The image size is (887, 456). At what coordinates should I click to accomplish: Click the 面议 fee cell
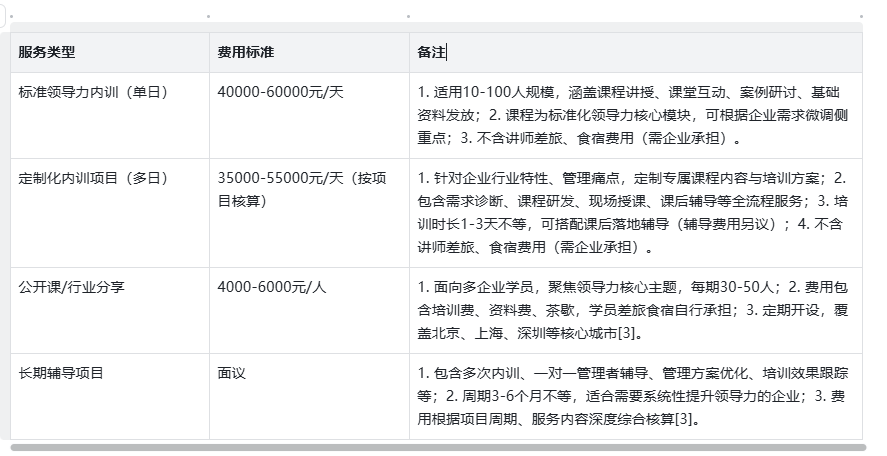pyautogui.click(x=231, y=373)
